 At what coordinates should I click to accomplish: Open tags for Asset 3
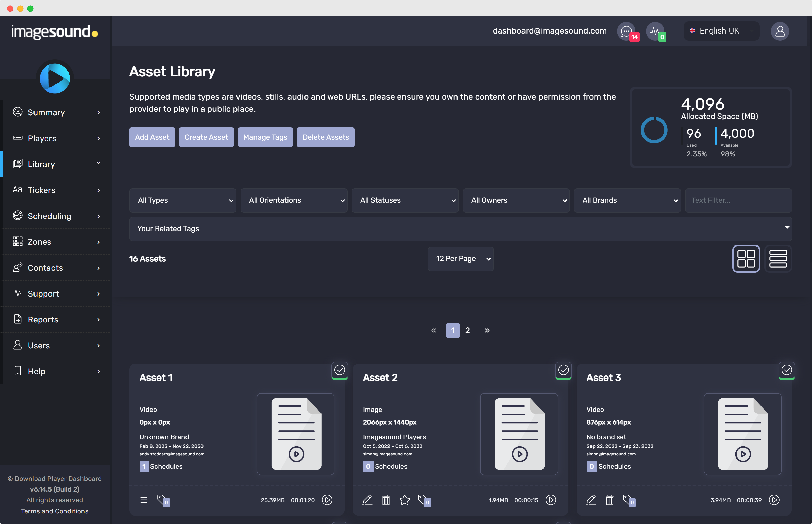[x=629, y=501]
